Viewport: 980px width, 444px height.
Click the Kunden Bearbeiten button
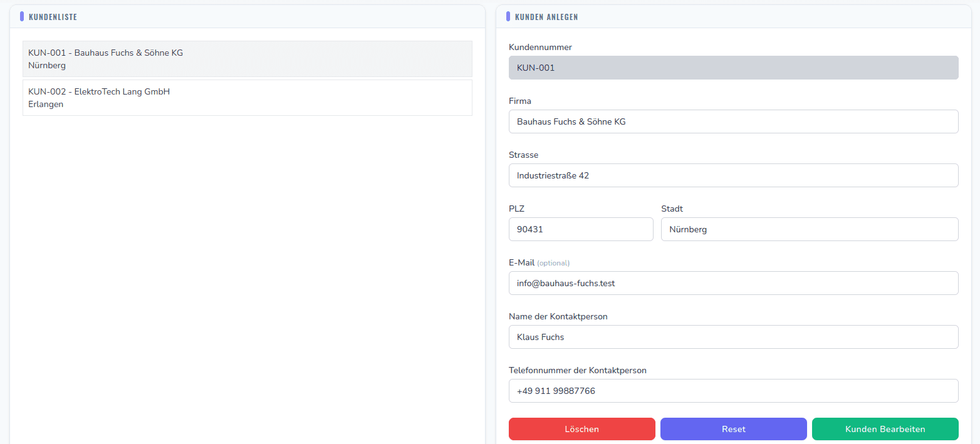[x=885, y=429]
